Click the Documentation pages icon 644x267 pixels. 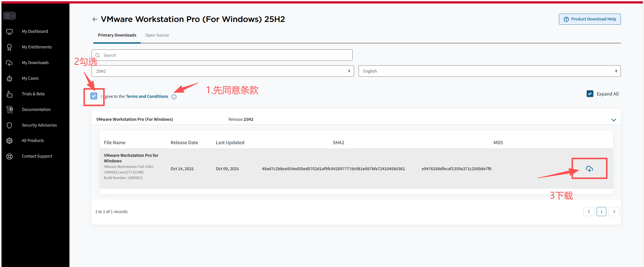click(x=9, y=110)
